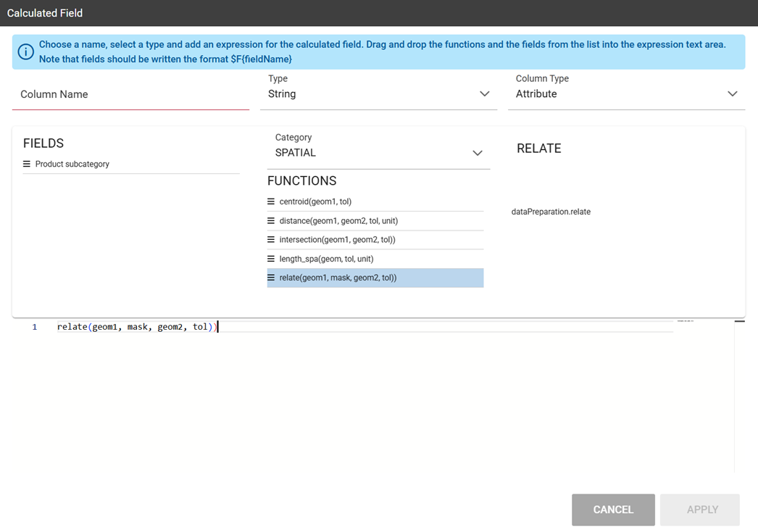Select centroid(geom1, tol) function

coord(375,201)
